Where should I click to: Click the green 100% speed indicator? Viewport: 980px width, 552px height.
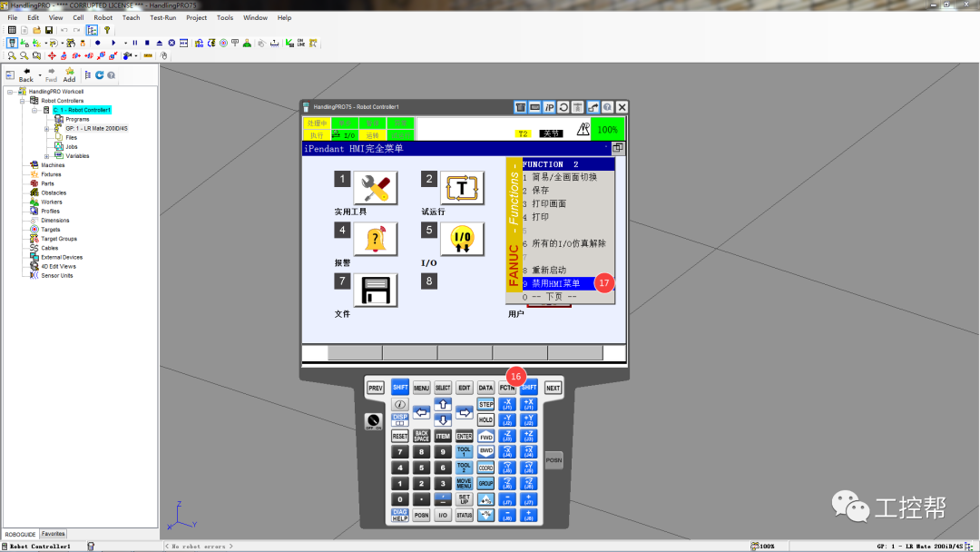pyautogui.click(x=607, y=130)
